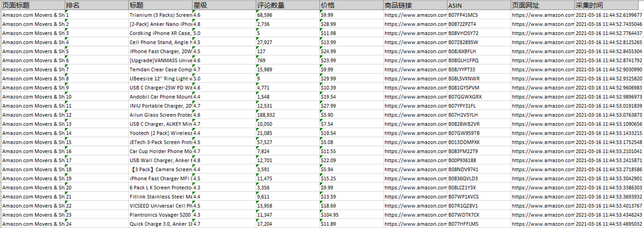Select title cell 'Car Cup Holder Phone Mo'
The height and width of the screenshot is (228, 644).
160,151
